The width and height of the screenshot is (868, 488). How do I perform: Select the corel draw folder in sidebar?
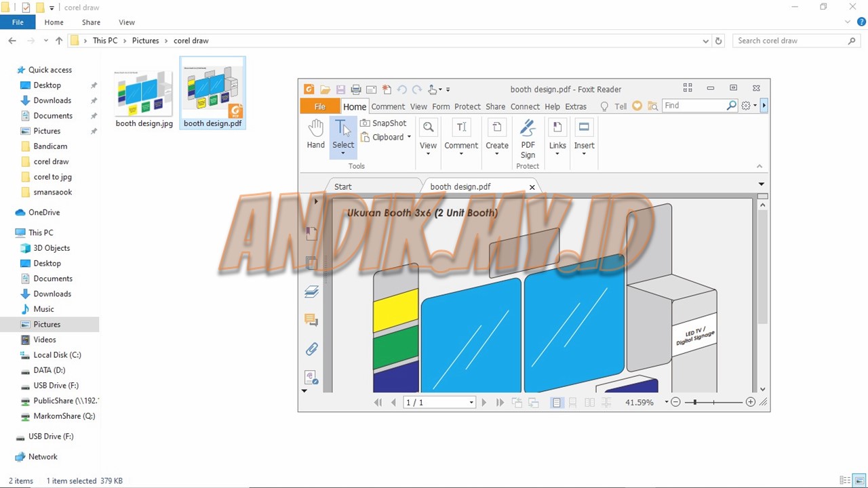51,161
